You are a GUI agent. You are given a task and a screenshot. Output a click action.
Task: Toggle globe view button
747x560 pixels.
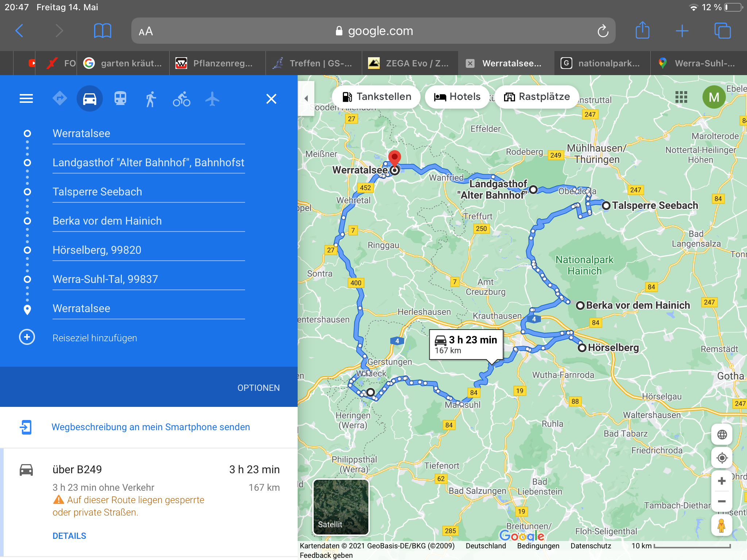click(722, 435)
